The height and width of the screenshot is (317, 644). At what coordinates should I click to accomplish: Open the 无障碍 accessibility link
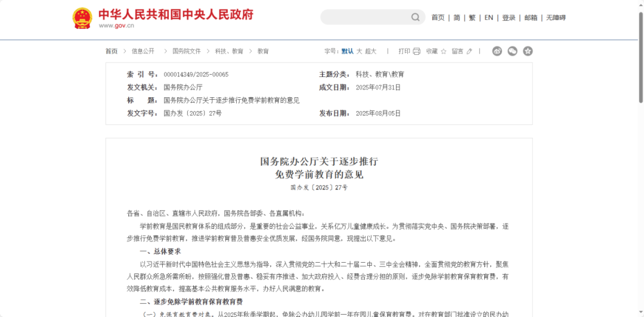coord(556,18)
